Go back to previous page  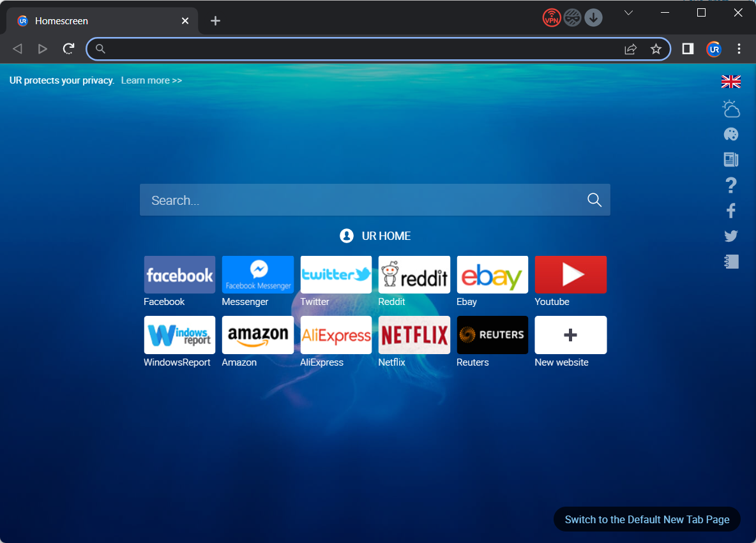click(x=17, y=48)
